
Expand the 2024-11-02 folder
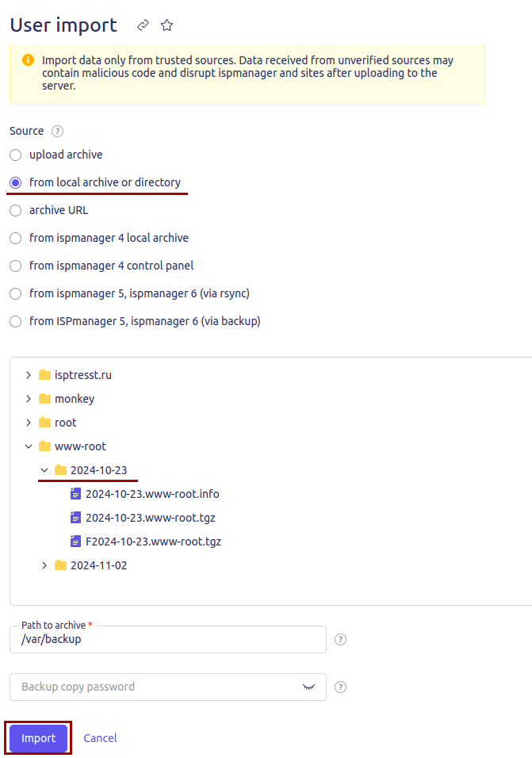[x=44, y=565]
